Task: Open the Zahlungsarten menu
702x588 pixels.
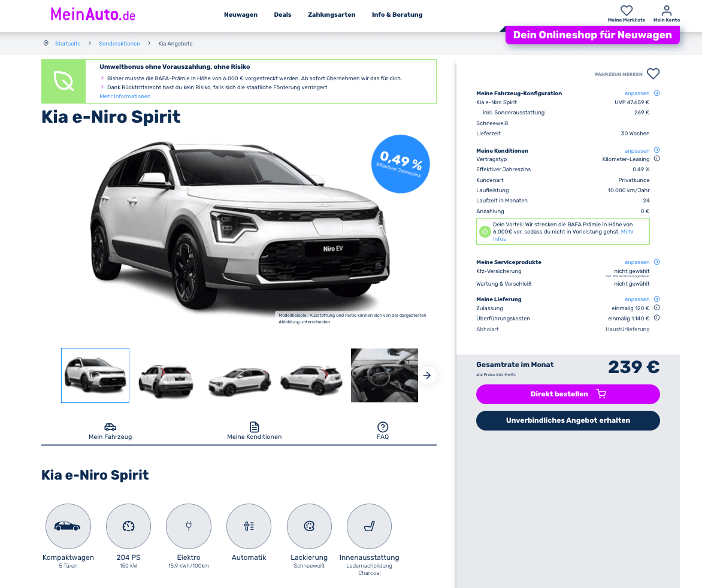Action: click(332, 14)
